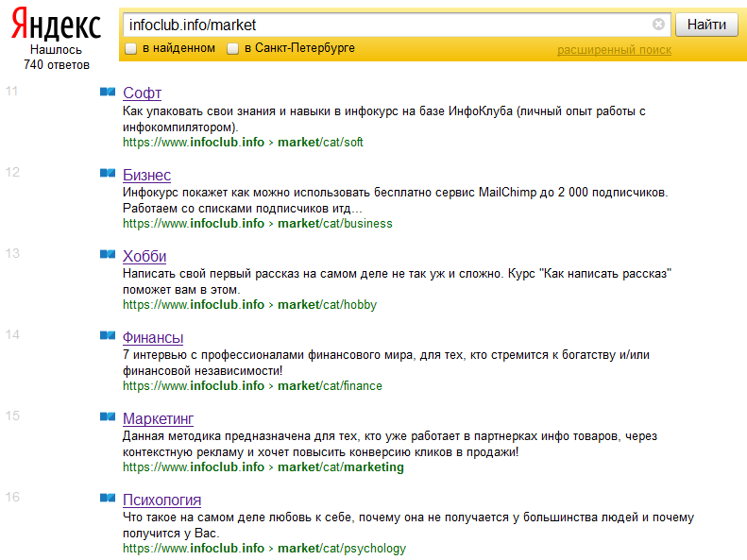Click result number 11
The width and height of the screenshot is (747, 560).
coord(12,91)
